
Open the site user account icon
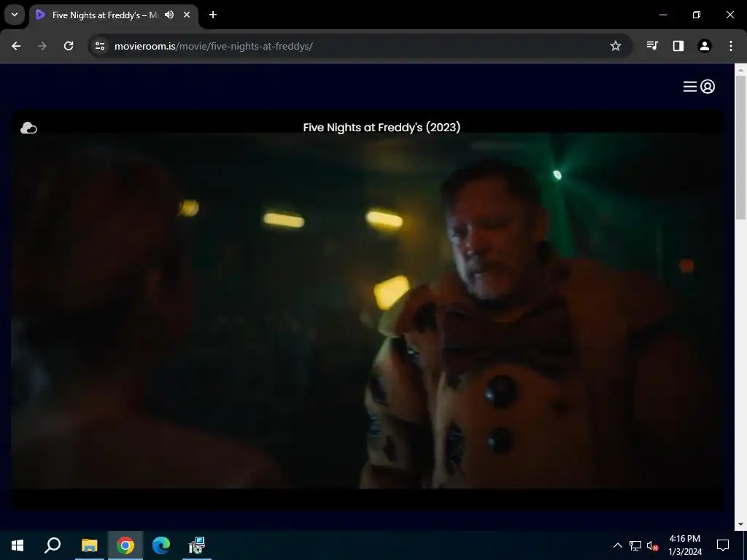pyautogui.click(x=708, y=87)
